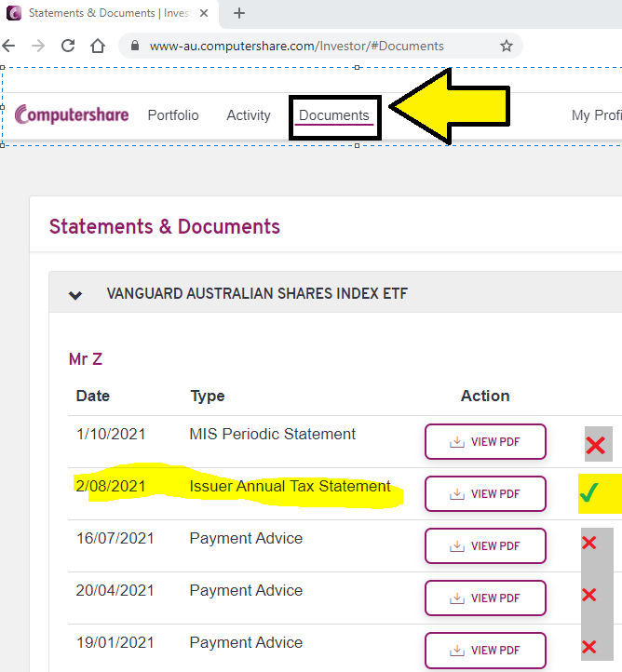622x672 pixels.
Task: Click the Computershare logo
Action: (x=72, y=114)
